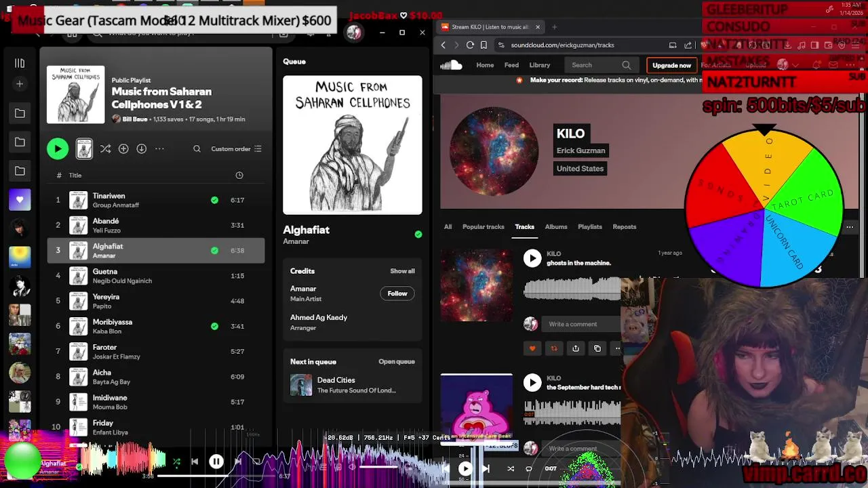
Task: Toggle shuffle in Spotify bottom player bar
Action: coord(176,462)
